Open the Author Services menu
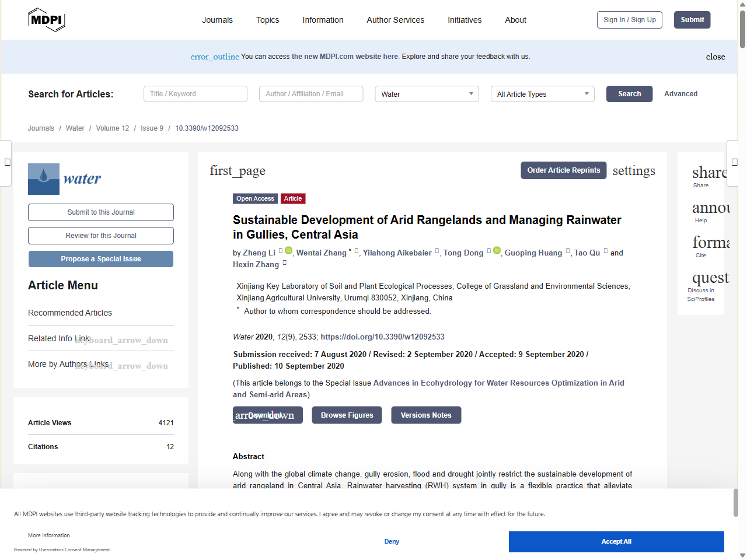The height and width of the screenshot is (560, 747). pyautogui.click(x=395, y=20)
